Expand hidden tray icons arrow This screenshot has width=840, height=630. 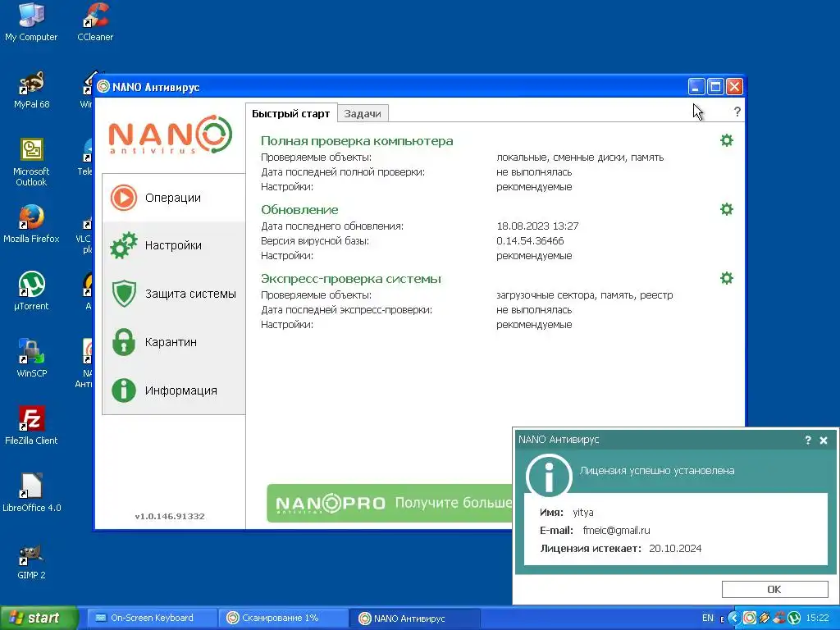[x=734, y=619]
